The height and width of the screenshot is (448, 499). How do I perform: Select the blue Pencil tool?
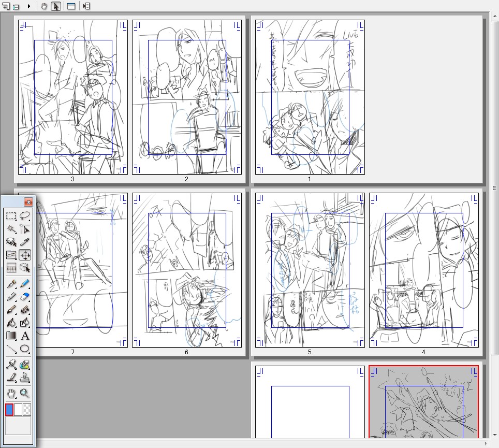(25, 284)
